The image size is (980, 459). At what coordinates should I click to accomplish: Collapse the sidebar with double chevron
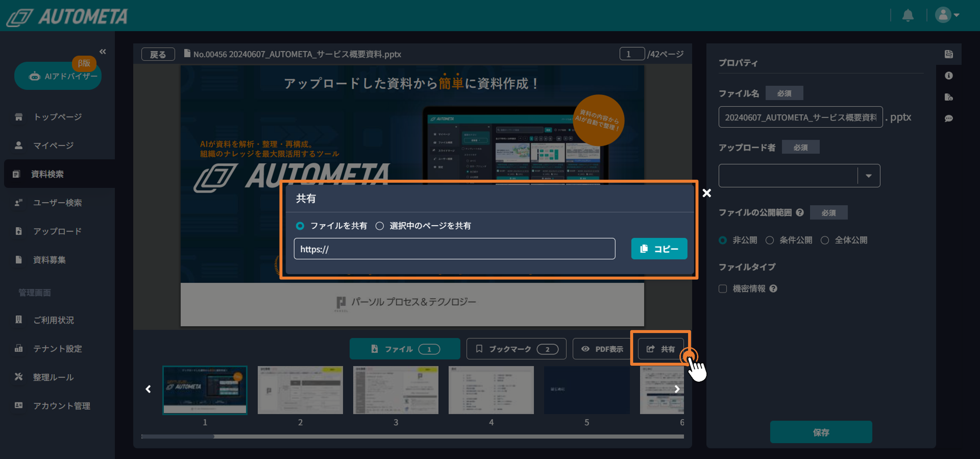(103, 51)
